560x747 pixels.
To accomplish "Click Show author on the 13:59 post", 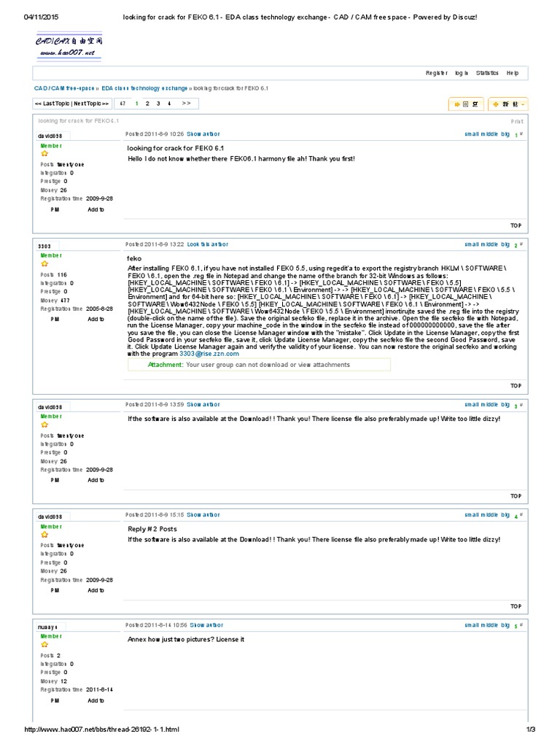I will point(203,404).
